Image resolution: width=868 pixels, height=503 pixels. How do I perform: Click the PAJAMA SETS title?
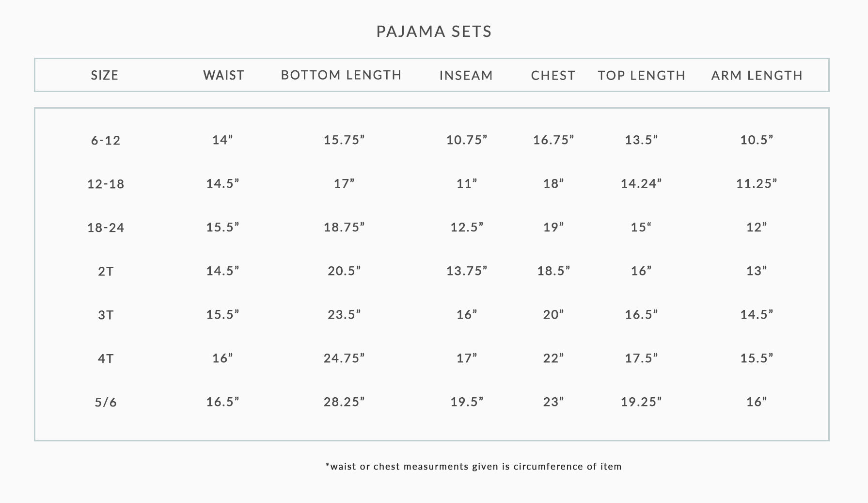click(434, 32)
